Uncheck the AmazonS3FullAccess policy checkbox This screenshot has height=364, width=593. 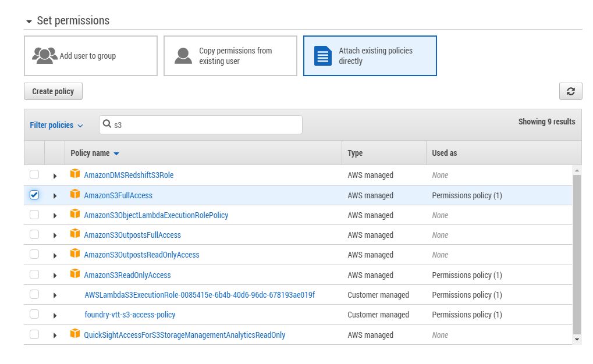coord(34,195)
